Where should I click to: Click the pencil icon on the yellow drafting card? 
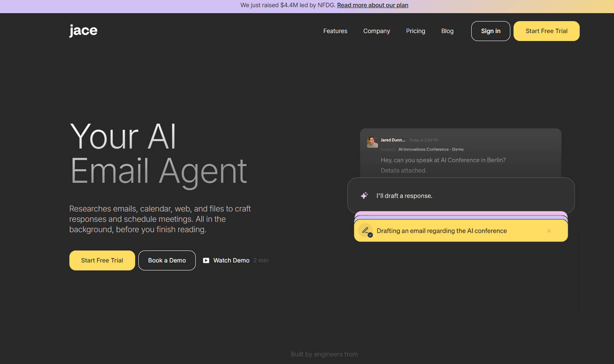click(x=365, y=231)
